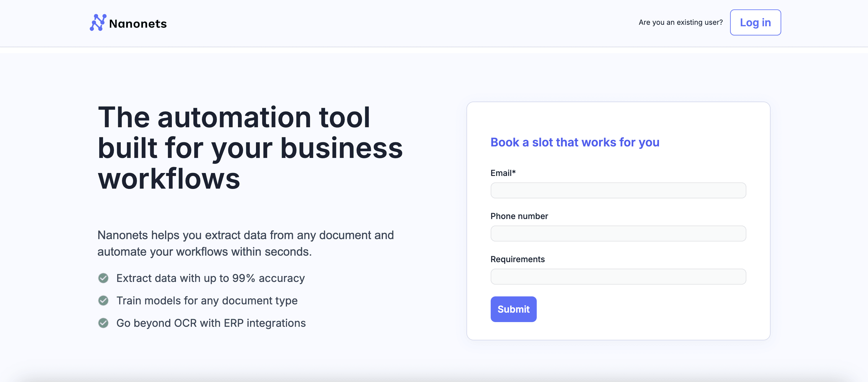Click 'Extract data with up to 99% accuracy'
This screenshot has height=382, width=868.
[210, 278]
